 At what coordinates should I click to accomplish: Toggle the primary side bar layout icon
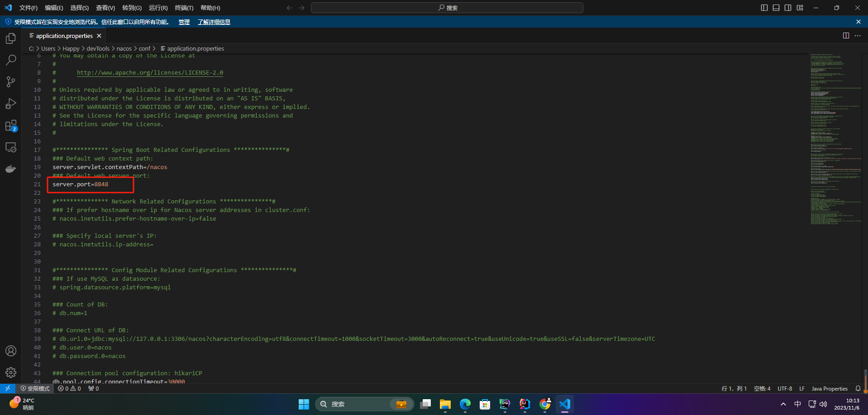[x=764, y=8]
